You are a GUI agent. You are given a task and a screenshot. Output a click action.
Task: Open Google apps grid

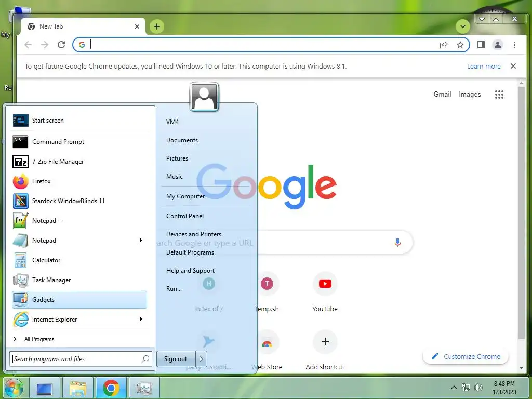tap(499, 95)
